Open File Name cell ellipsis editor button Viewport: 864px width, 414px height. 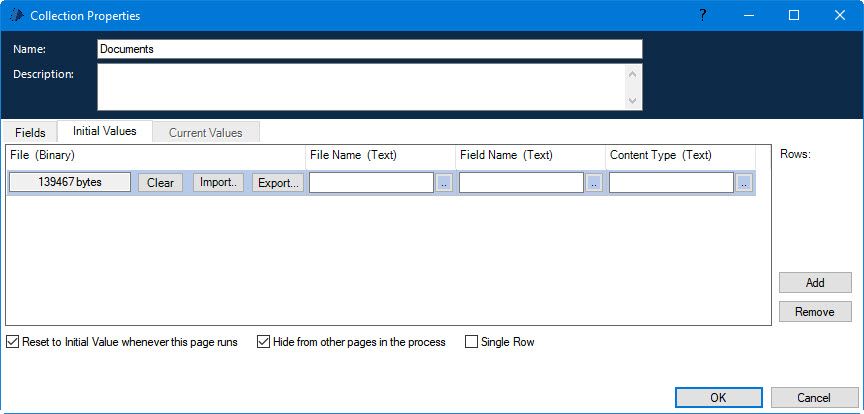click(x=444, y=183)
